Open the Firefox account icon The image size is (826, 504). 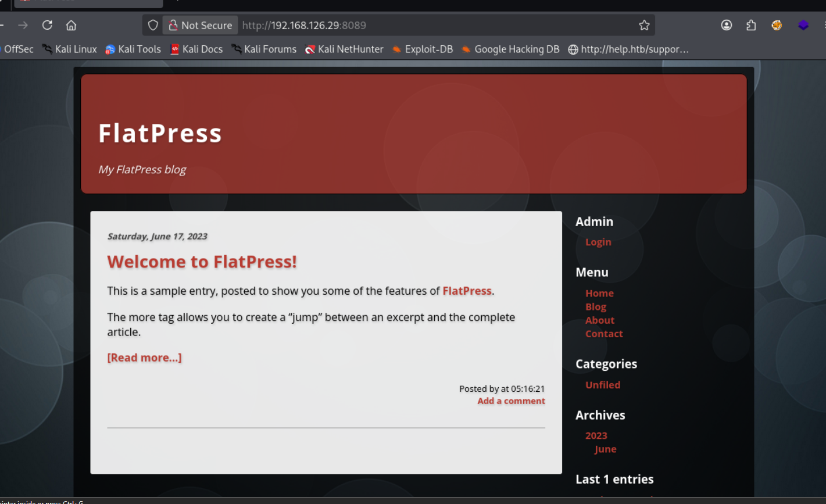726,25
